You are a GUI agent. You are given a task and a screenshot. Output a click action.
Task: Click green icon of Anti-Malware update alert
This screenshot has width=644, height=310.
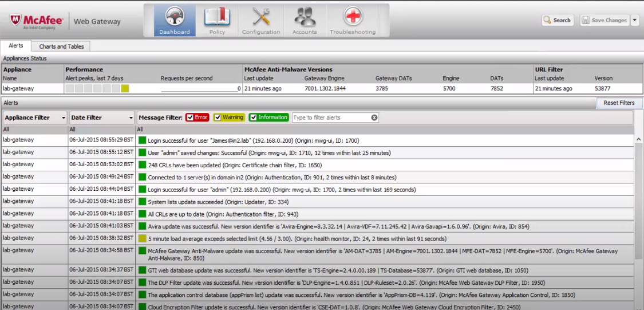142,251
